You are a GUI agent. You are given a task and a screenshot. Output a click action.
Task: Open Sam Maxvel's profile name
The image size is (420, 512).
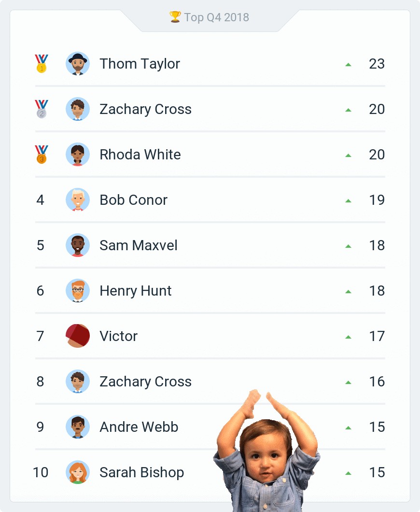pos(139,245)
